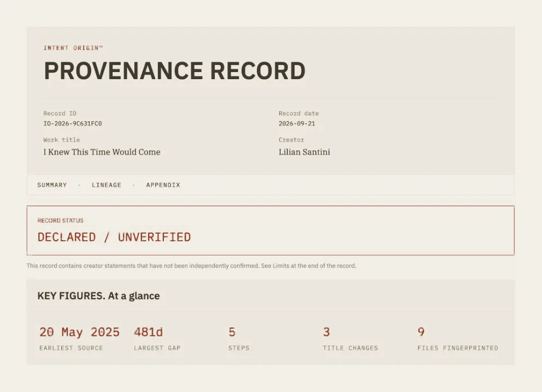Click the 481d value
Screen dimensions: 542x392
(148, 332)
